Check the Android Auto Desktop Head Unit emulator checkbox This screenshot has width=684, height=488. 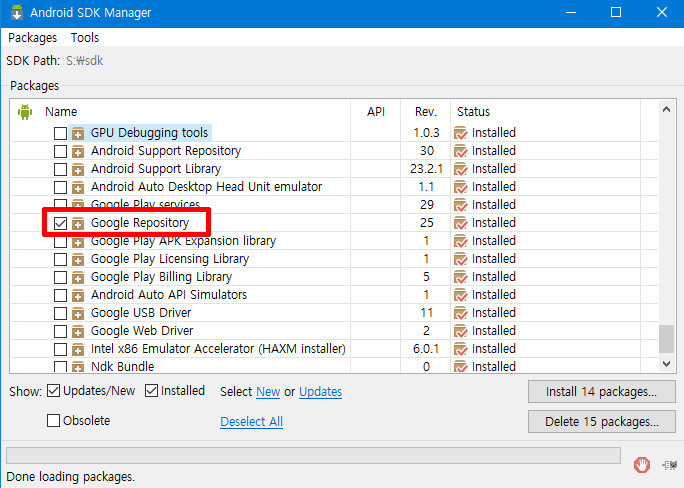(x=60, y=188)
